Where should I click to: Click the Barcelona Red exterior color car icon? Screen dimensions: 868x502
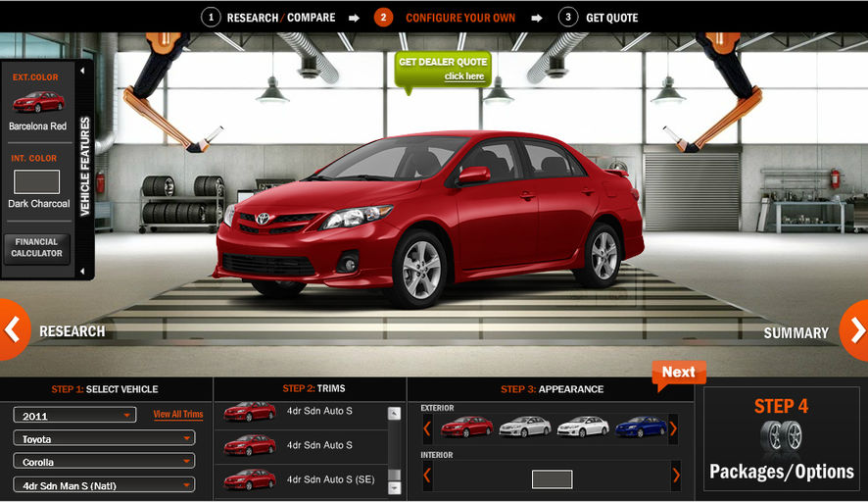38,102
